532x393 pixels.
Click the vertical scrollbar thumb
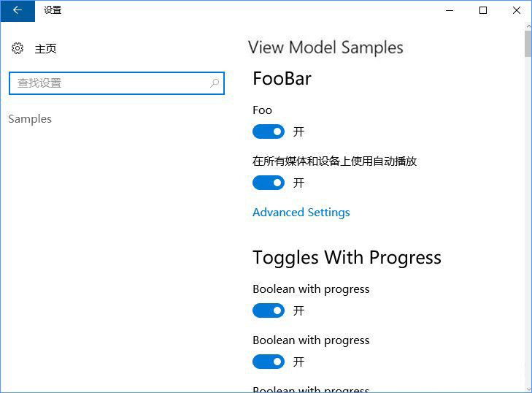pos(528,44)
